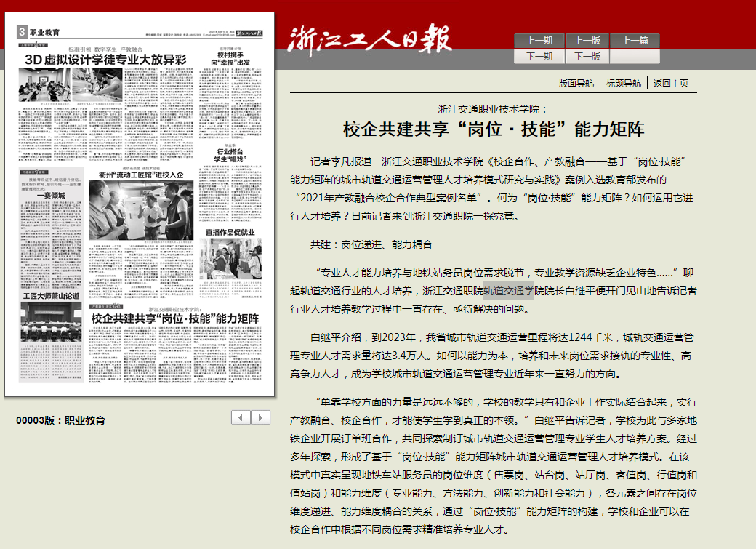Go to previous issue 上一期

[539, 41]
